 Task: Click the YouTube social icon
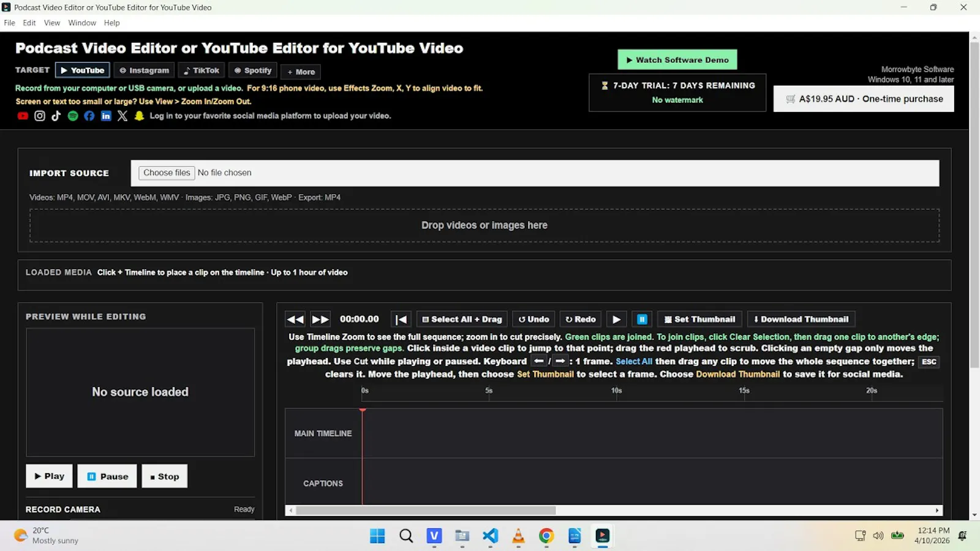click(23, 116)
